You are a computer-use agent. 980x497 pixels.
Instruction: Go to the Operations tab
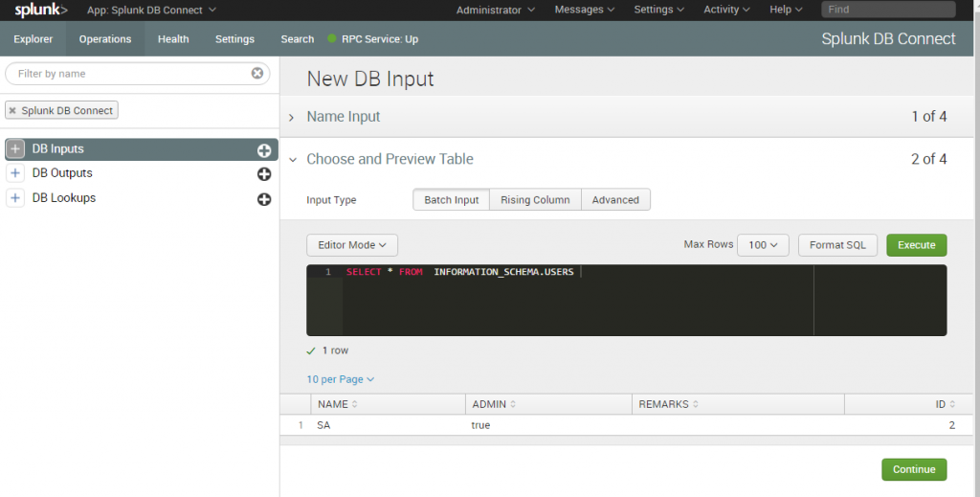point(105,38)
